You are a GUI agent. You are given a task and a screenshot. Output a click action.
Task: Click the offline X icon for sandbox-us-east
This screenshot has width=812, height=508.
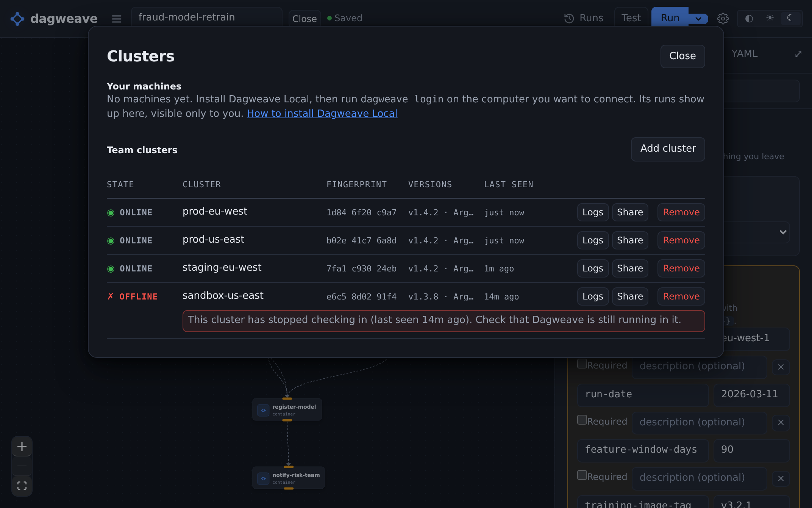(110, 296)
